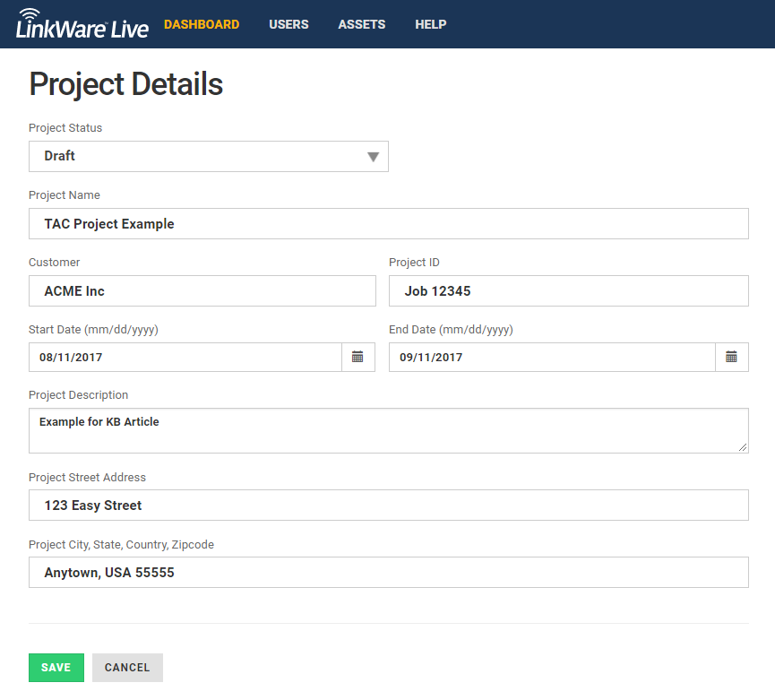Click the End Date text field
This screenshot has height=700, width=775.
pyautogui.click(x=552, y=357)
